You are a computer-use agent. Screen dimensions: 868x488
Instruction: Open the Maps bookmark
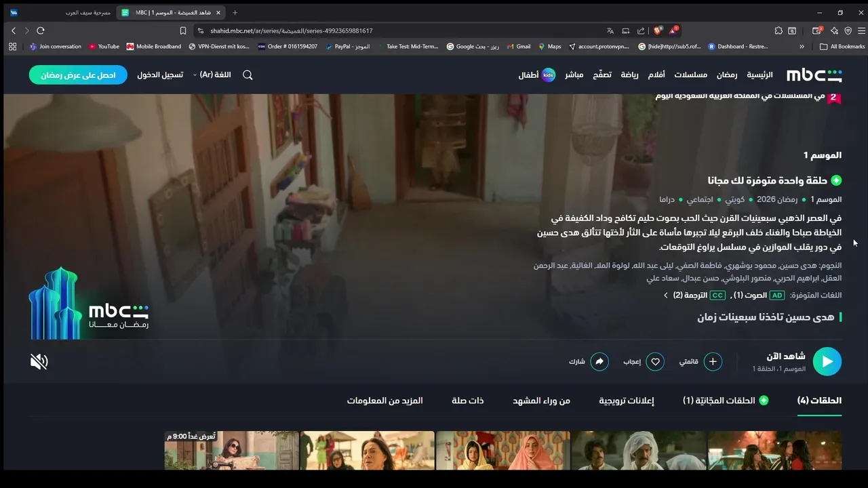pos(549,47)
